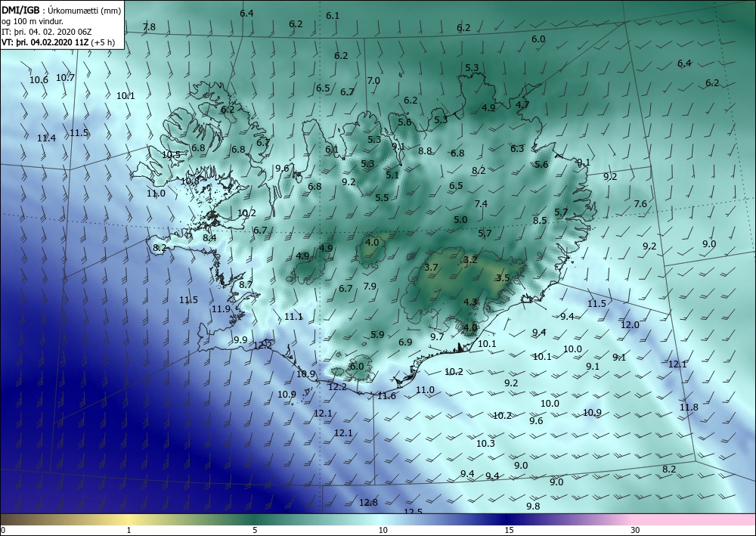Image resolution: width=756 pixels, height=536 pixels.
Task: Click the colorbar tick label '15'
Action: pyautogui.click(x=509, y=530)
